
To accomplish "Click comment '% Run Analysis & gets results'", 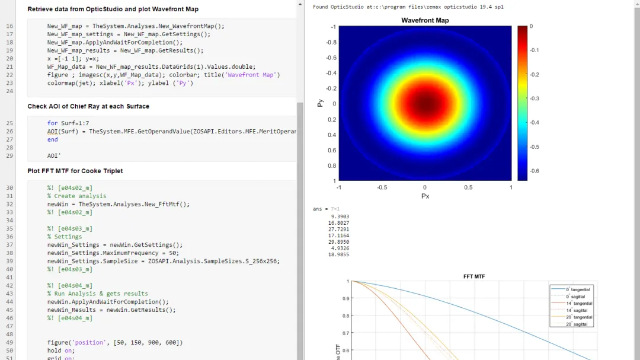I will click(x=97, y=293).
